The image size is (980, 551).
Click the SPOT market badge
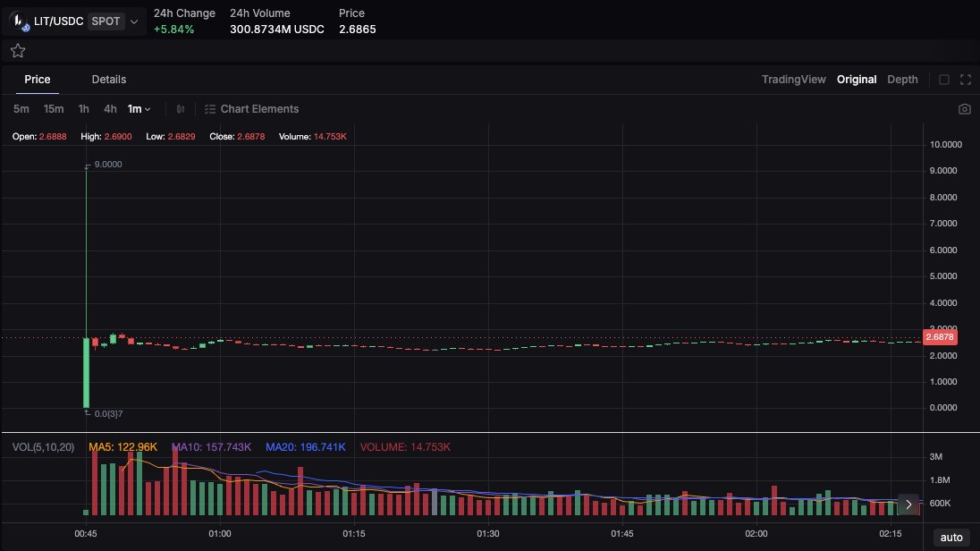tap(106, 21)
